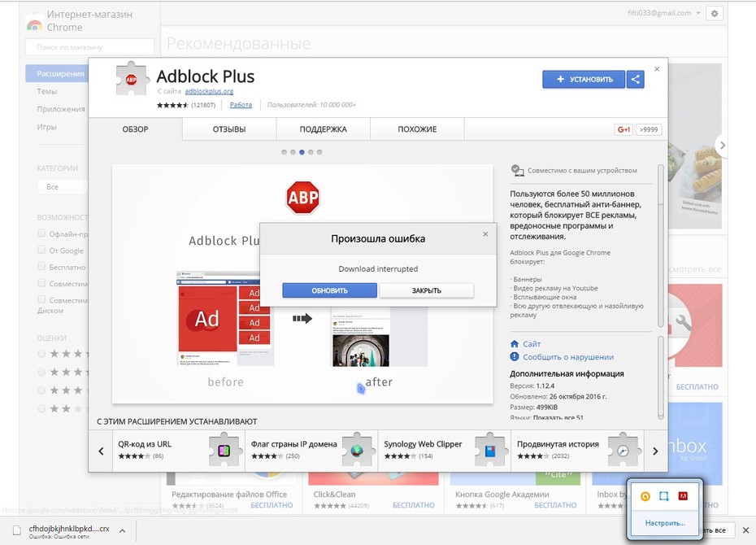Open the Похожие tab
Viewport: 756px width, 545px height.
click(417, 129)
